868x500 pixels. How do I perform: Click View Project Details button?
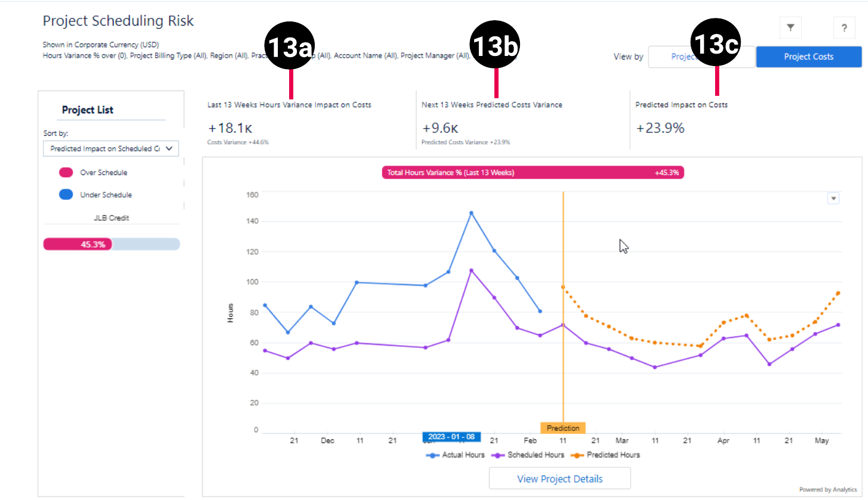pos(559,479)
